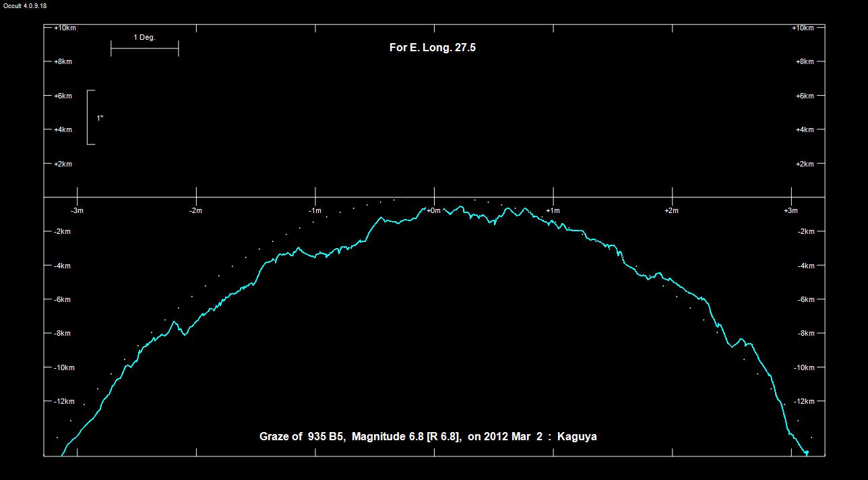Select the +2m tick label on axis
This screenshot has width=868, height=480.
(671, 211)
